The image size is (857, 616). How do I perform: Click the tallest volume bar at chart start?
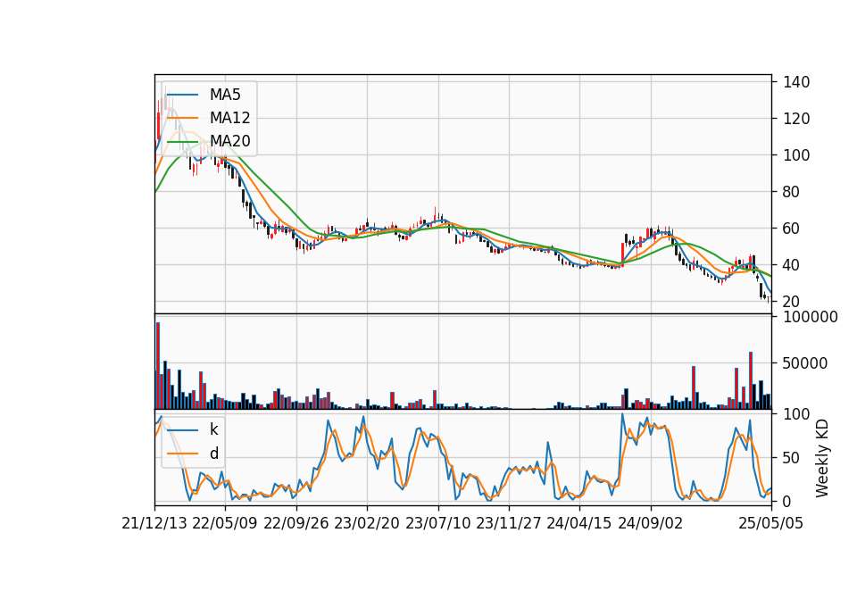coord(158,366)
